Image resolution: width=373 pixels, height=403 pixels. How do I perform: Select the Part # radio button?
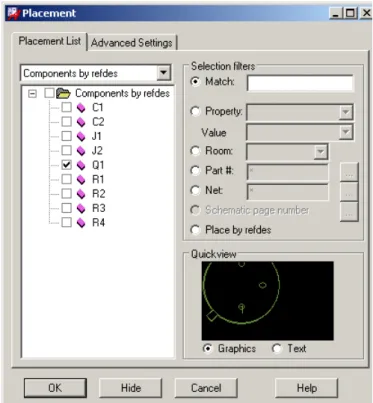pyautogui.click(x=195, y=171)
